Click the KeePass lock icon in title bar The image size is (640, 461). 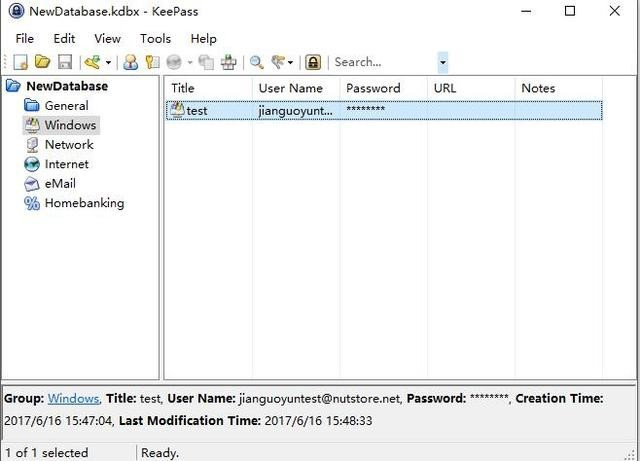[16, 11]
